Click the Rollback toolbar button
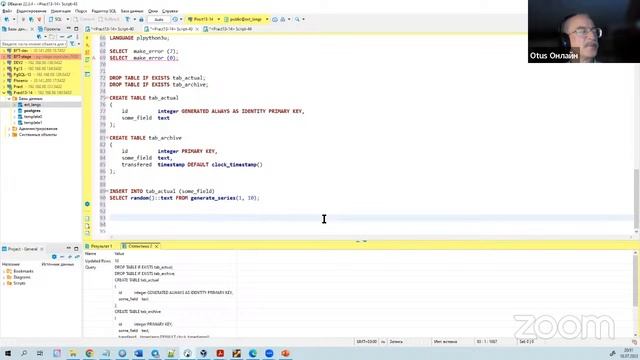Image resolution: width=640 pixels, height=360 pixels. (109, 19)
